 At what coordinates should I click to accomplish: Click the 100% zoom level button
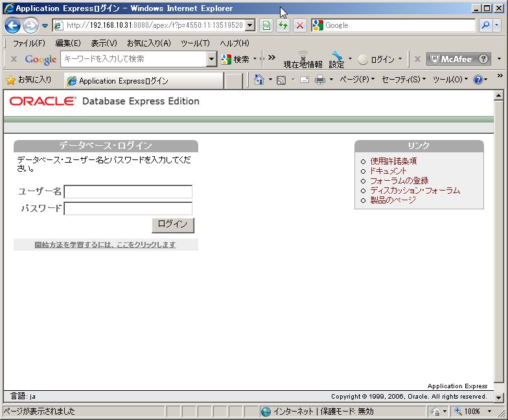pyautogui.click(x=467, y=412)
